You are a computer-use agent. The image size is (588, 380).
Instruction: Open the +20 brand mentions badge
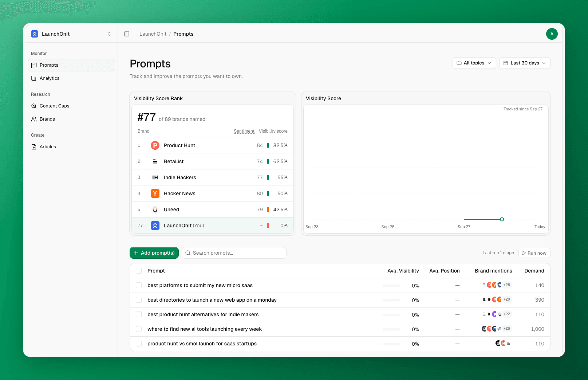pyautogui.click(x=507, y=299)
